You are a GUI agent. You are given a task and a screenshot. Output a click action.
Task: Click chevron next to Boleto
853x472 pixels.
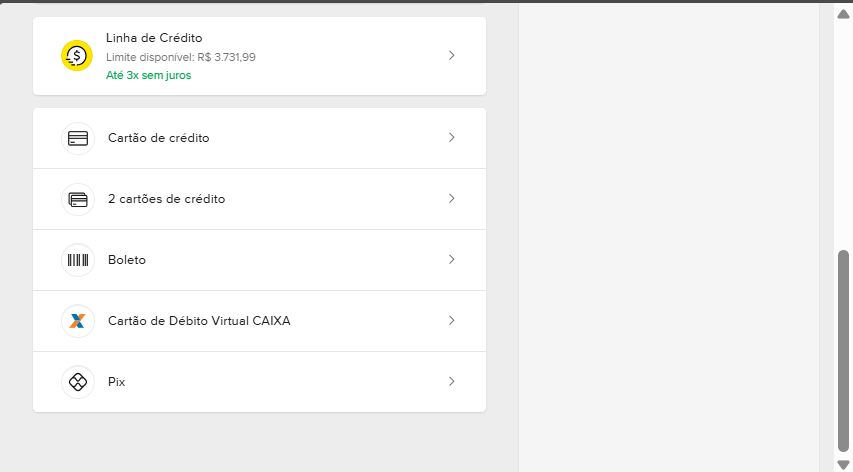452,260
